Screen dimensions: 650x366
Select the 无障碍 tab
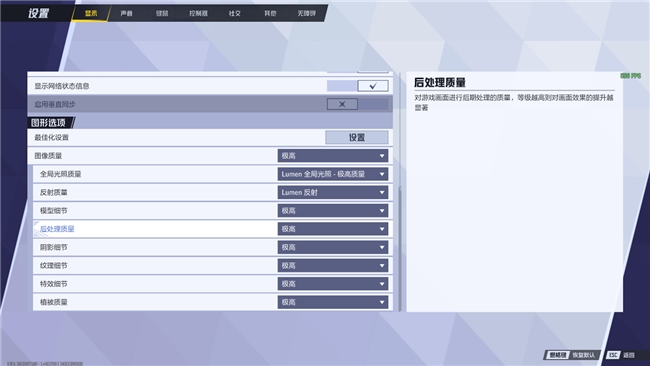click(x=306, y=13)
